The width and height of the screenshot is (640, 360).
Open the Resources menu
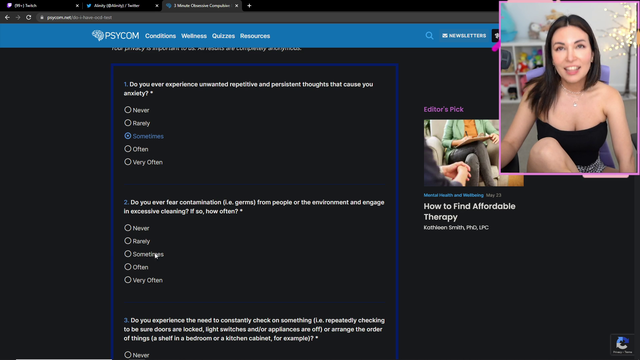(x=255, y=36)
